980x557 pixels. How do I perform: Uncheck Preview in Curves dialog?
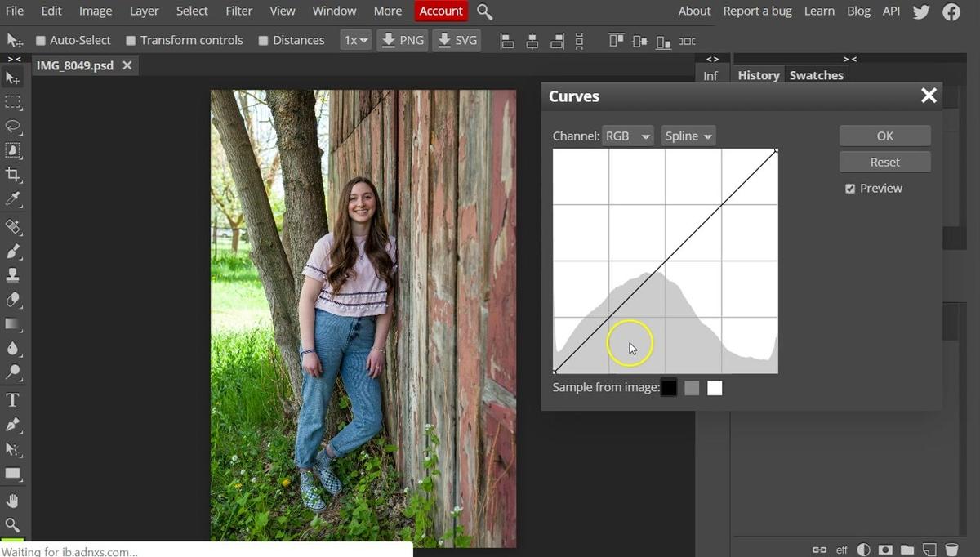pos(850,189)
